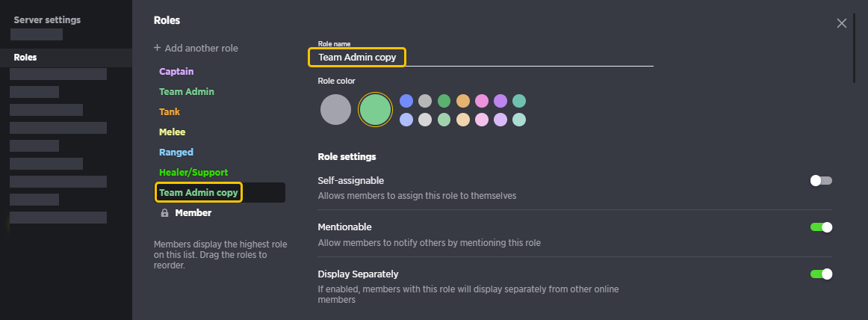This screenshot has height=320, width=868.
Task: Click the lock icon beside the Member role
Action: (164, 212)
